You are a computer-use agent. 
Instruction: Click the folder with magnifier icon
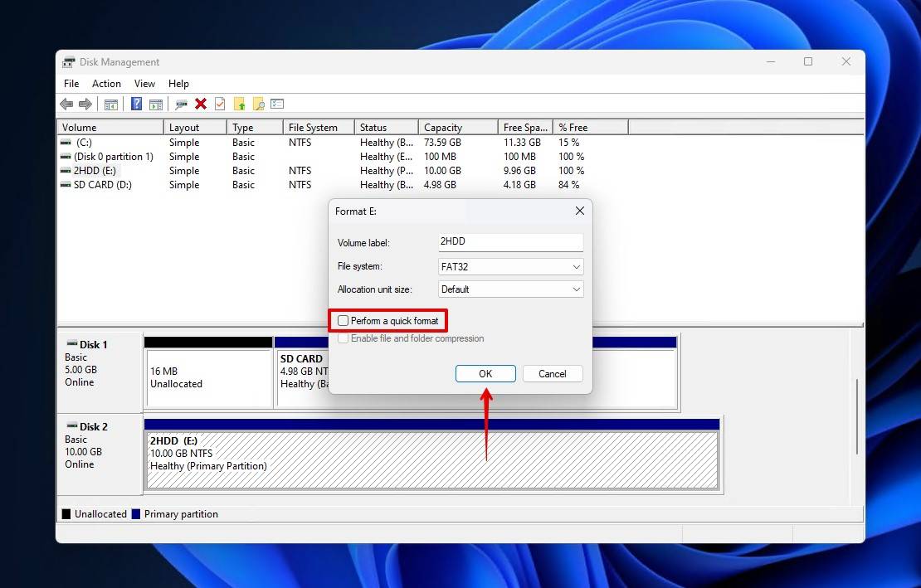click(x=259, y=104)
